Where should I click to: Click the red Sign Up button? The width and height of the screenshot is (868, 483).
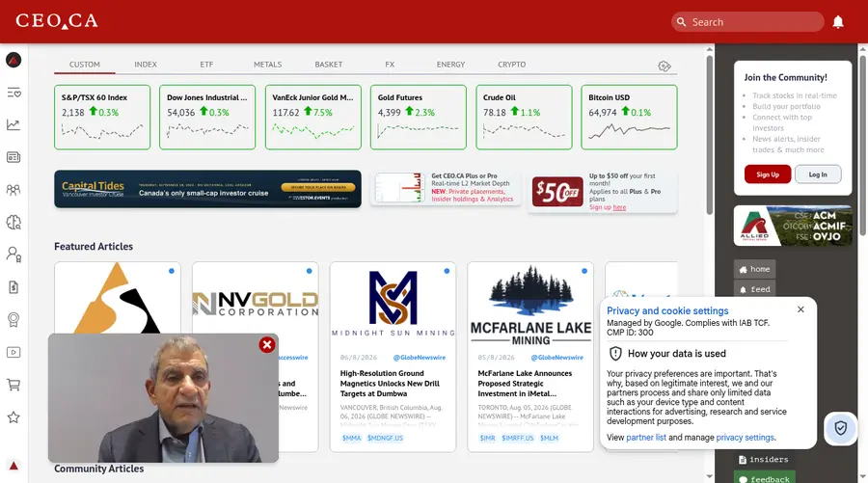click(768, 174)
